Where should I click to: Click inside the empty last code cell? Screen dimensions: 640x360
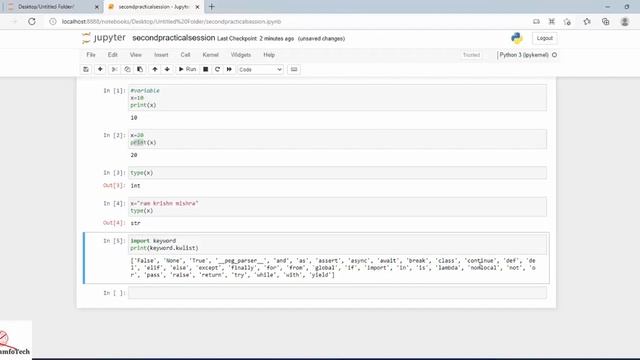coord(337,293)
